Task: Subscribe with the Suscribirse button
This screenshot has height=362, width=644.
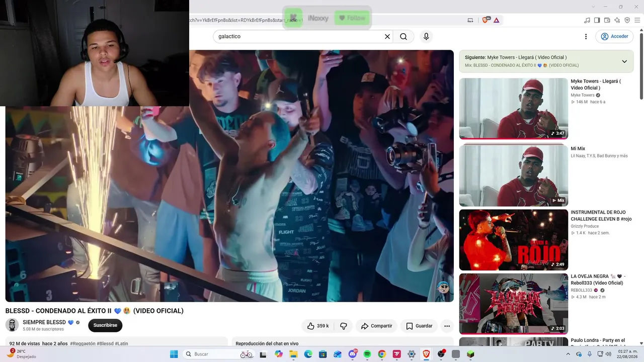Action: click(x=105, y=325)
